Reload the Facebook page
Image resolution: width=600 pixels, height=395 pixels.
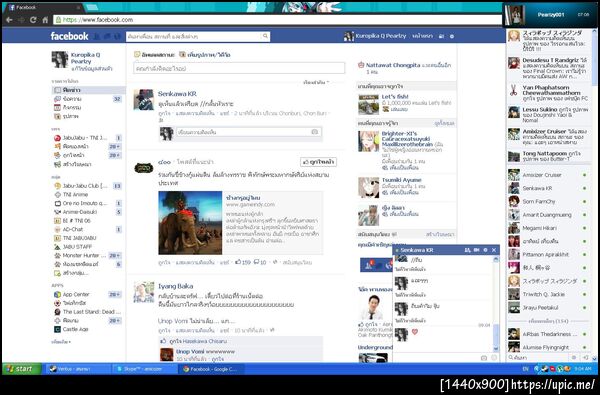(33, 20)
